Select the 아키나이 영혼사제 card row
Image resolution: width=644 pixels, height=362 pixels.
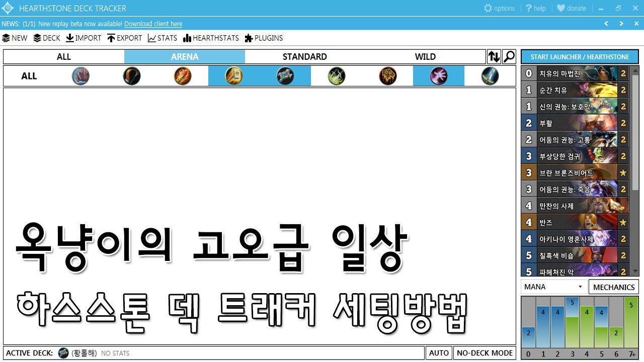coord(575,239)
